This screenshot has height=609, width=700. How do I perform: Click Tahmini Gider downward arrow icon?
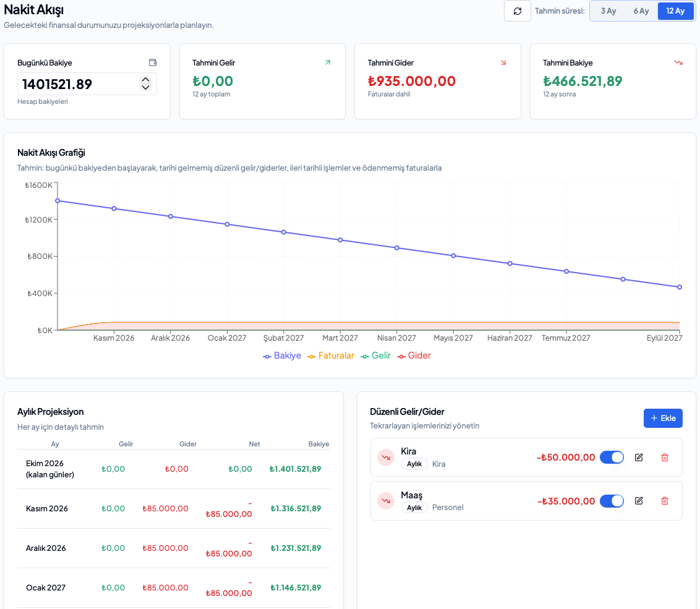(503, 62)
